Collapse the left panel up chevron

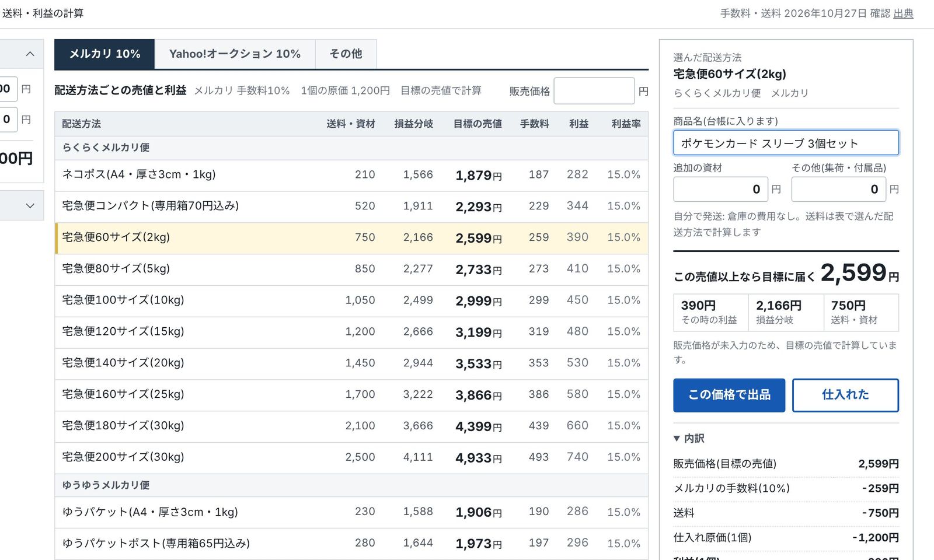(x=30, y=54)
